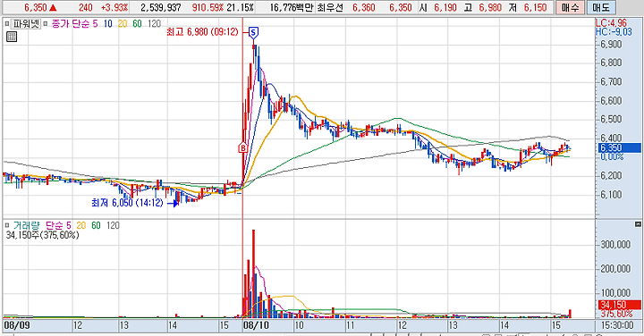Click the 최저 6,050 (14:12) low label
Image resolution: width=644 pixels, height=336 pixels.
pyautogui.click(x=127, y=203)
